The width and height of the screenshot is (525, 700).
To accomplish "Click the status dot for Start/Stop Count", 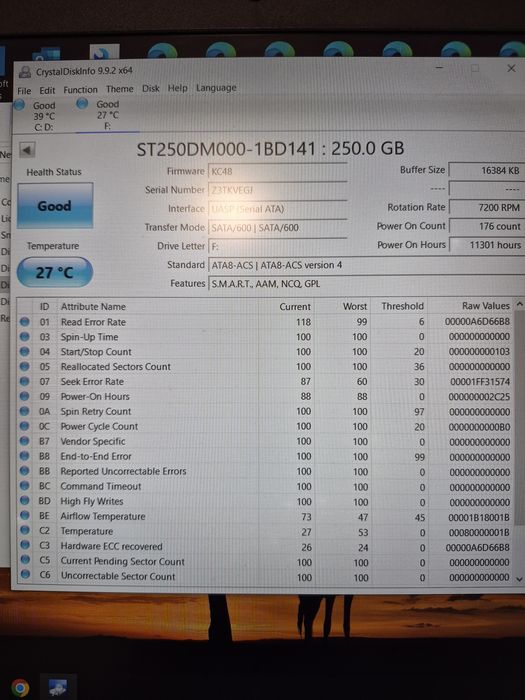I will 25,351.
